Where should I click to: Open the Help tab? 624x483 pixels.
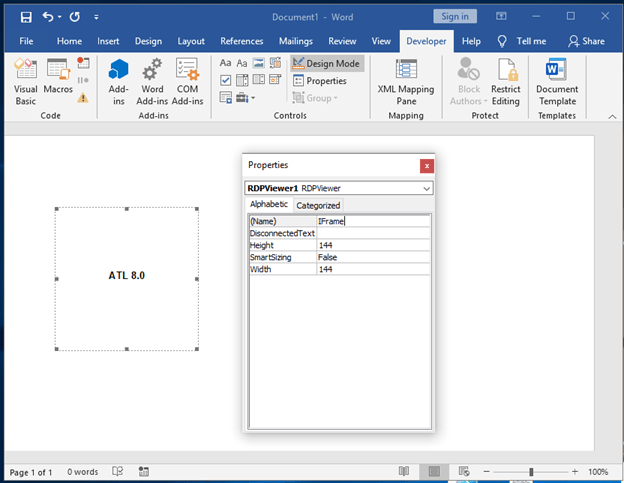pyautogui.click(x=471, y=41)
